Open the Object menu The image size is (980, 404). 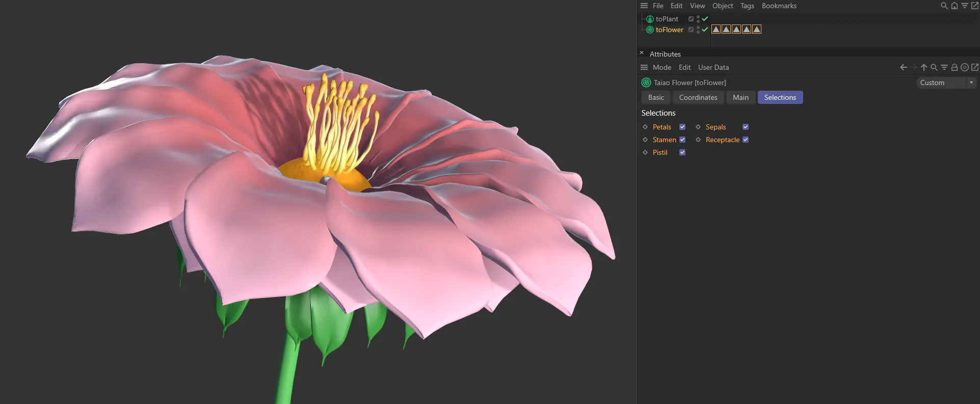pyautogui.click(x=723, y=6)
